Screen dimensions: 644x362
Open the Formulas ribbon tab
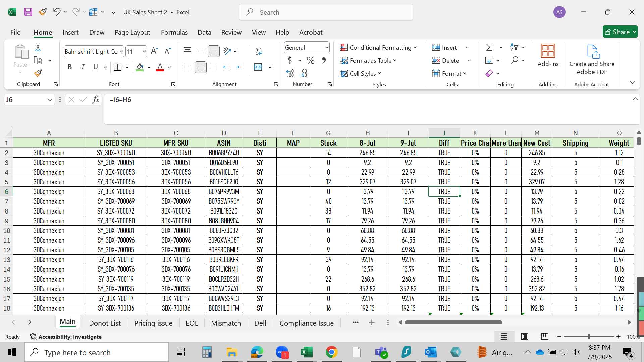coord(174,32)
